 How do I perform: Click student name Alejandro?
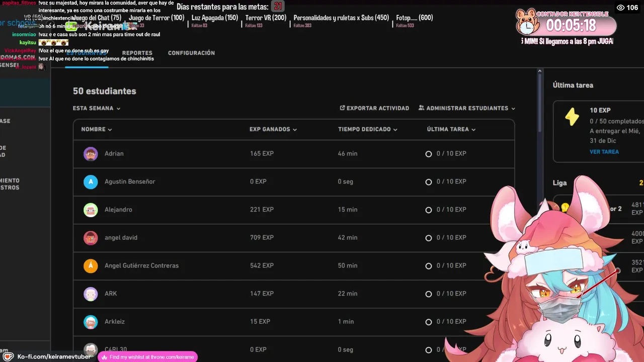point(118,210)
